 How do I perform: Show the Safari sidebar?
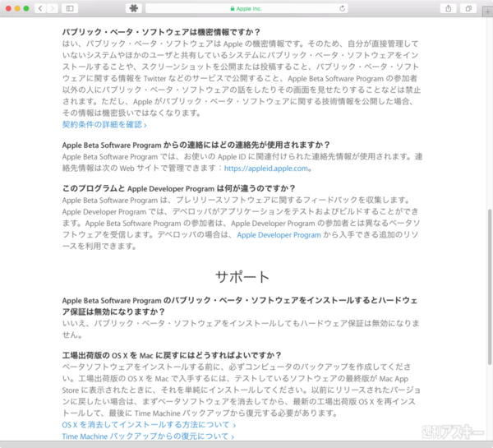70,8
